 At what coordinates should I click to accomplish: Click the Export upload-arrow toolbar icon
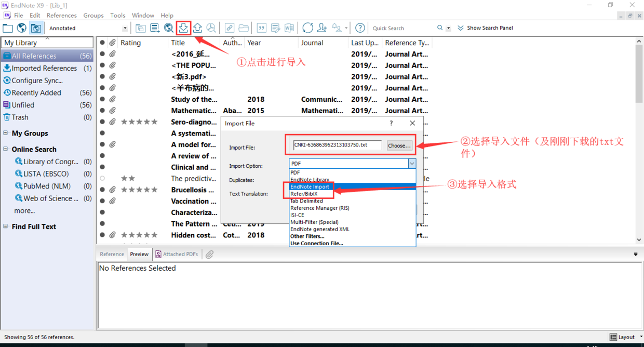(x=197, y=28)
